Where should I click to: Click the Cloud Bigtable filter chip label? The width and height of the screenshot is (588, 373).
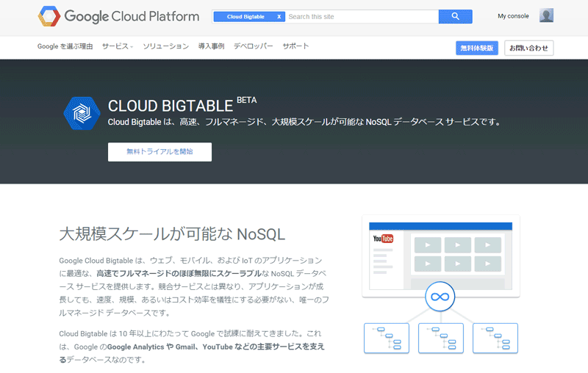point(245,16)
